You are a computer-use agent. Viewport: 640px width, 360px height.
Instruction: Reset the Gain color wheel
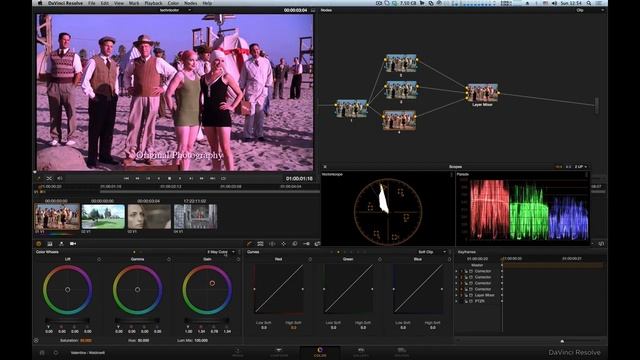tap(238, 259)
